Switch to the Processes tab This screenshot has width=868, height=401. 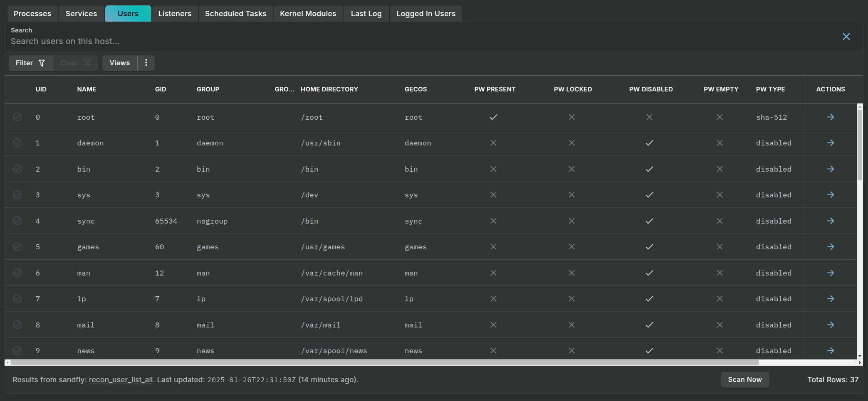32,14
